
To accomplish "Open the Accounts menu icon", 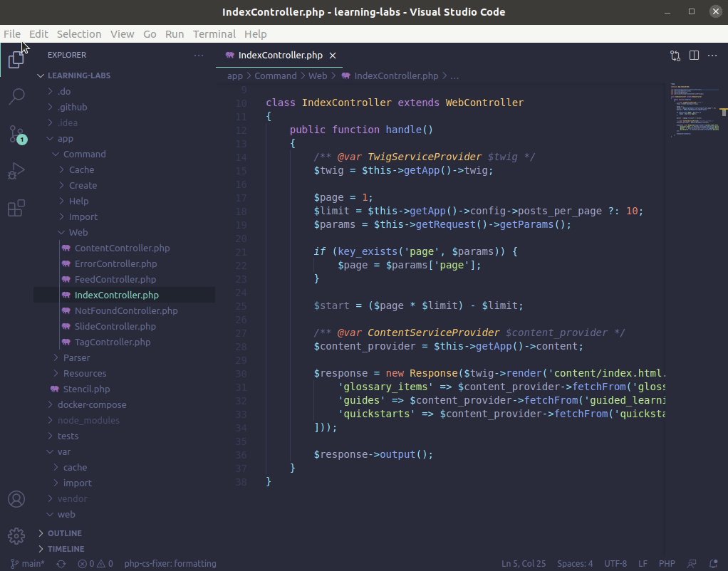I will pyautogui.click(x=16, y=499).
